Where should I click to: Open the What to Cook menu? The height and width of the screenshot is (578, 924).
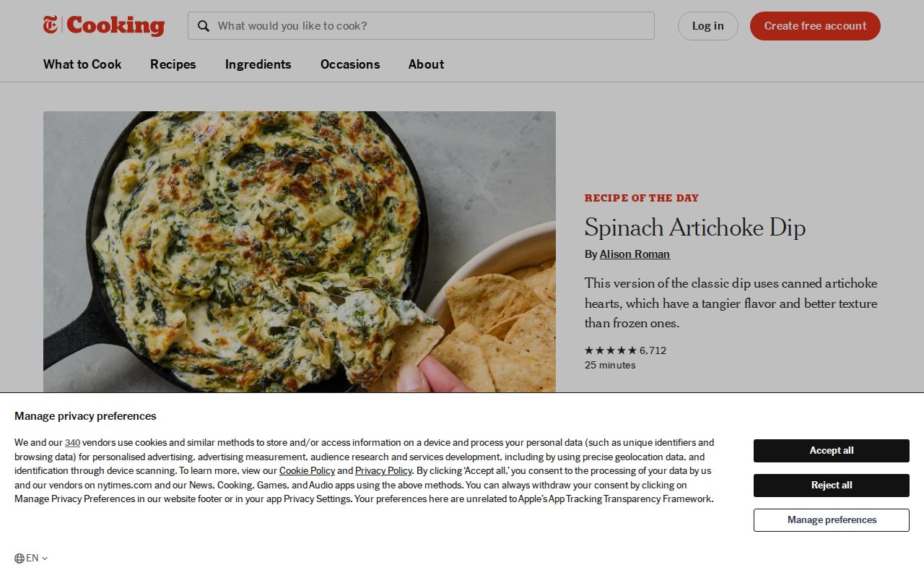pos(82,64)
